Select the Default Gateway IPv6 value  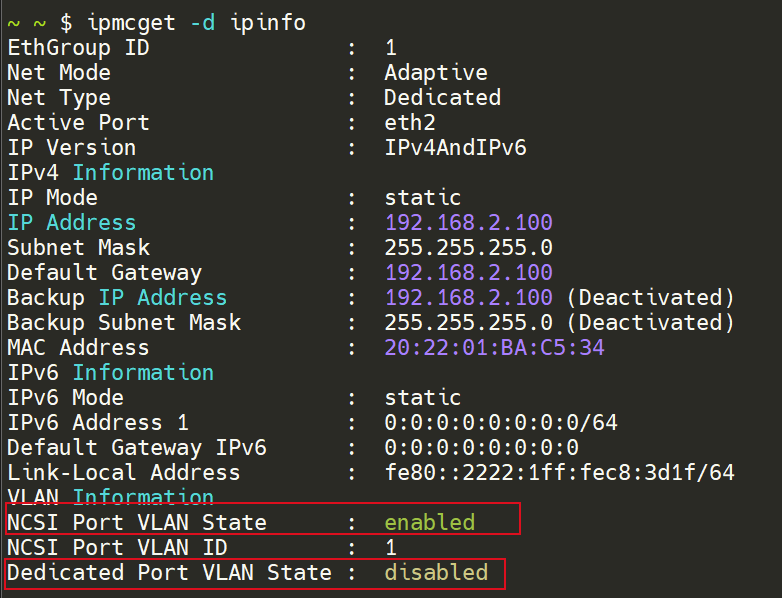pos(481,447)
